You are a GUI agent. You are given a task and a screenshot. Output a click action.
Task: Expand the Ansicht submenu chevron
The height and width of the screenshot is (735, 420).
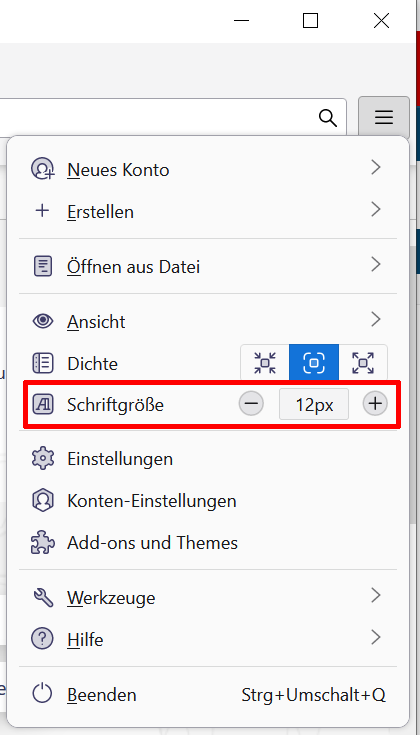375,320
